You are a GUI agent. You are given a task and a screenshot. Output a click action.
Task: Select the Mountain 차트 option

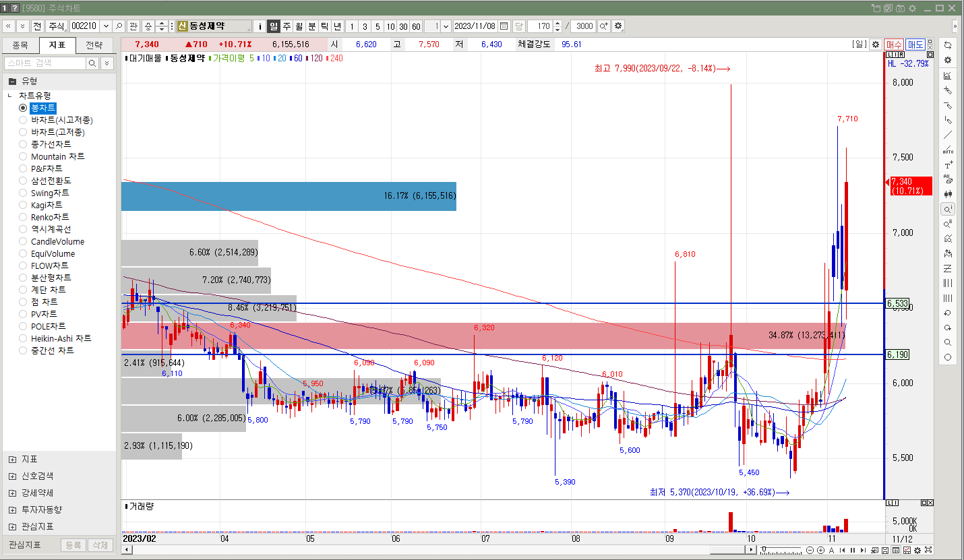[23, 156]
